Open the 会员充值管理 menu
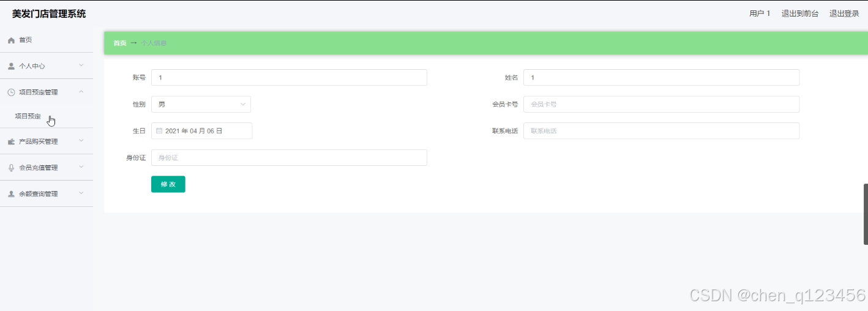 pyautogui.click(x=47, y=168)
